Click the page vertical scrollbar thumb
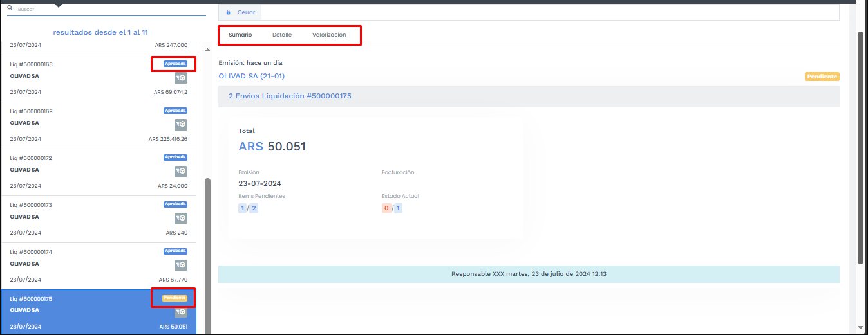868x335 pixels. [861, 147]
